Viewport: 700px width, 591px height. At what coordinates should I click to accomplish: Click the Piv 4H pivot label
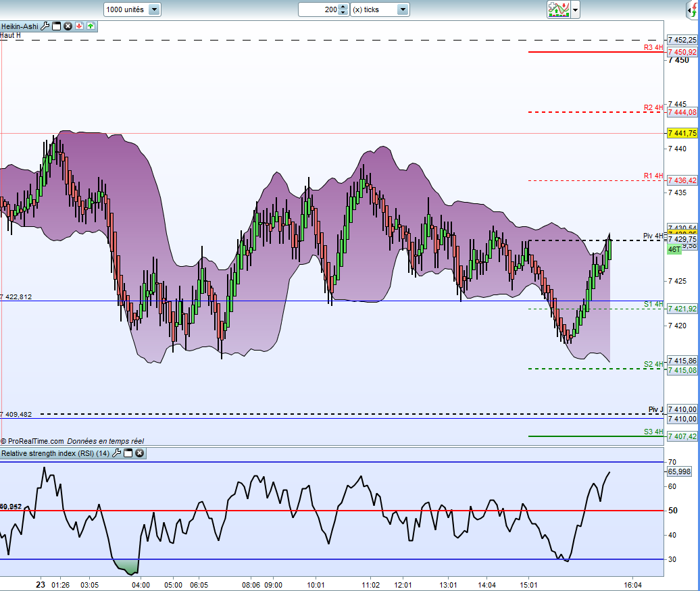point(653,236)
